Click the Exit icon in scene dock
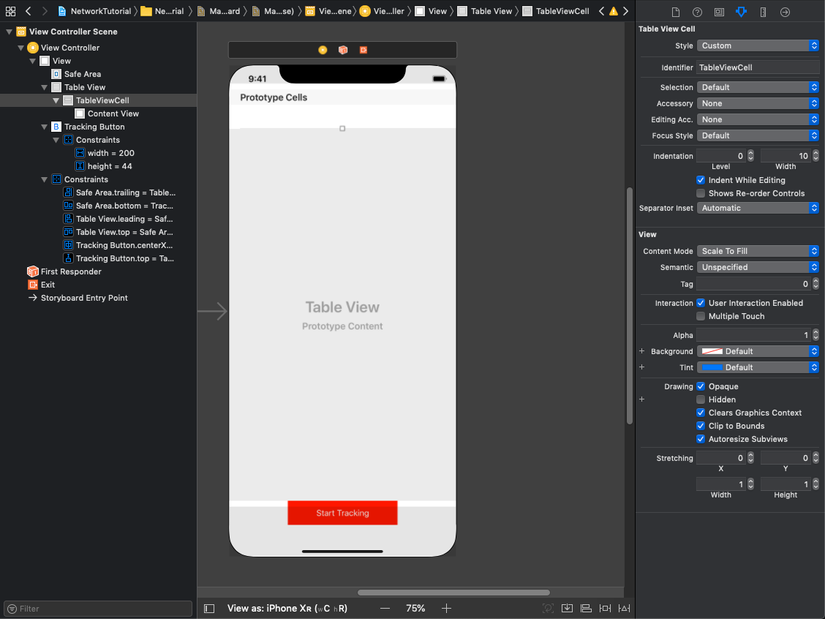Screen dimensions: 825x619 (x=363, y=50)
